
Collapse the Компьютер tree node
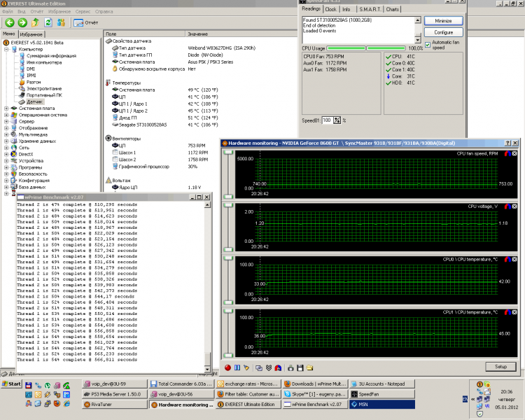click(6, 49)
